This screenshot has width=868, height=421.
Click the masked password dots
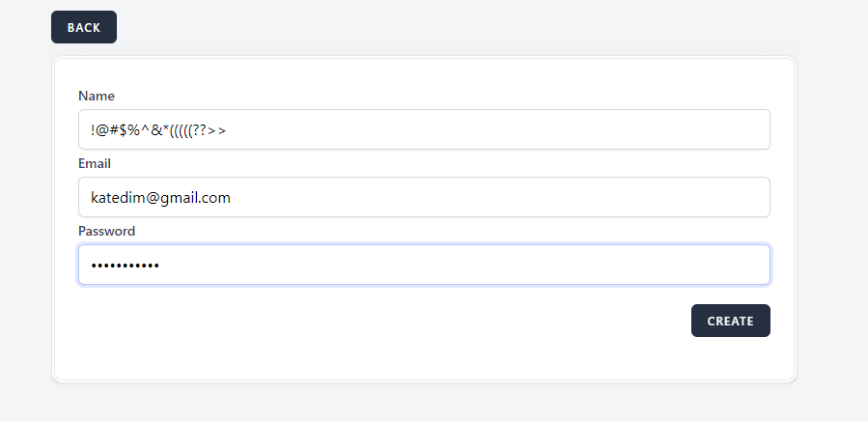pyautogui.click(x=125, y=266)
